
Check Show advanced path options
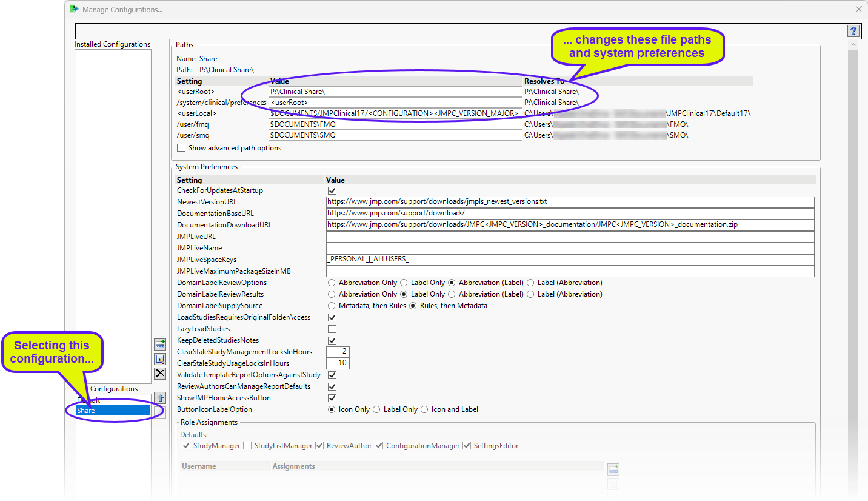pyautogui.click(x=181, y=147)
